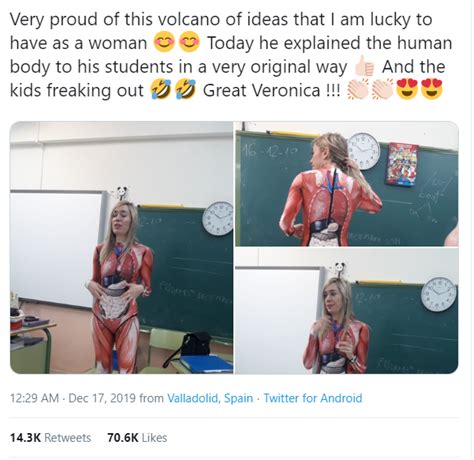Click the first smiling blush emoji
Screen dimensions: 474x460
coord(164,42)
